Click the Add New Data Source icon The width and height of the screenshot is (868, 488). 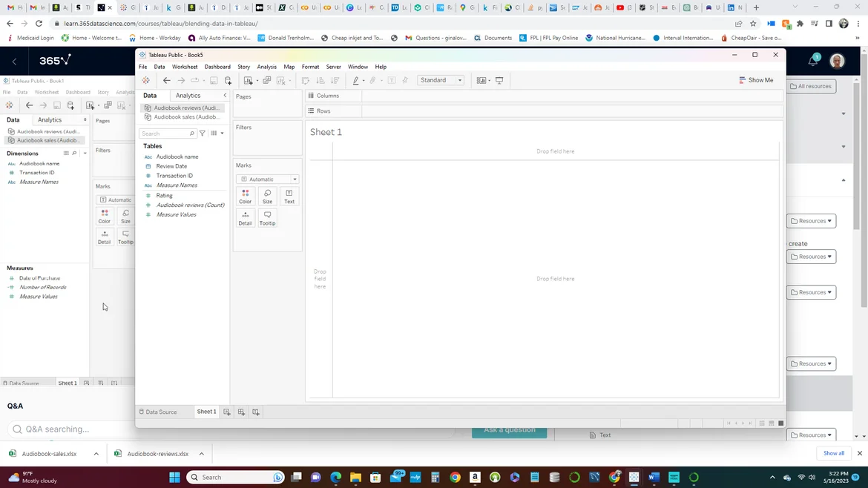(x=228, y=81)
